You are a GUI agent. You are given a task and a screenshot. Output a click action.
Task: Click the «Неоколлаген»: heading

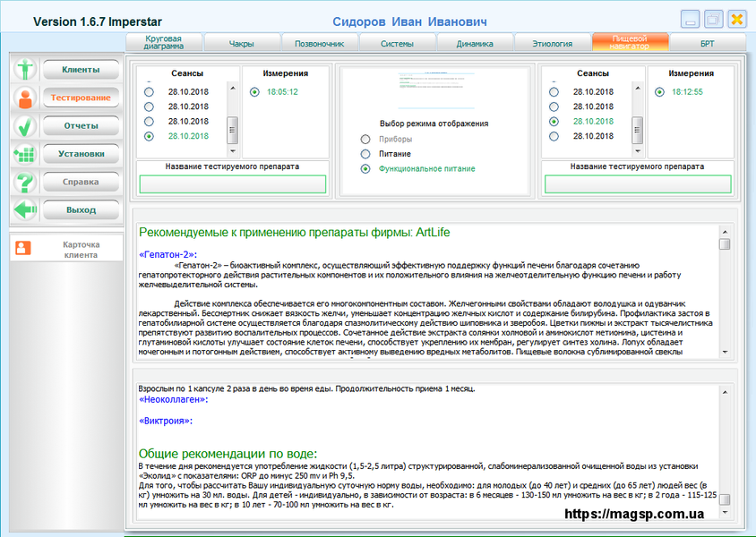[x=173, y=399]
